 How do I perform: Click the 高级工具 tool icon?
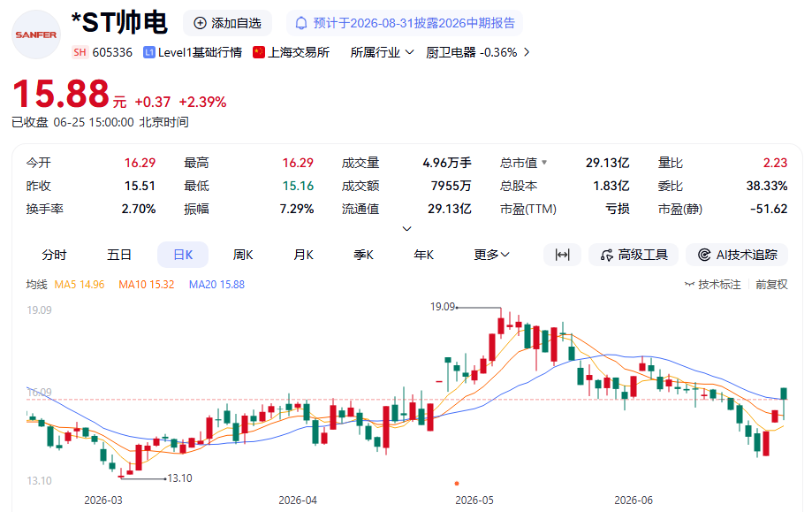[x=606, y=255]
